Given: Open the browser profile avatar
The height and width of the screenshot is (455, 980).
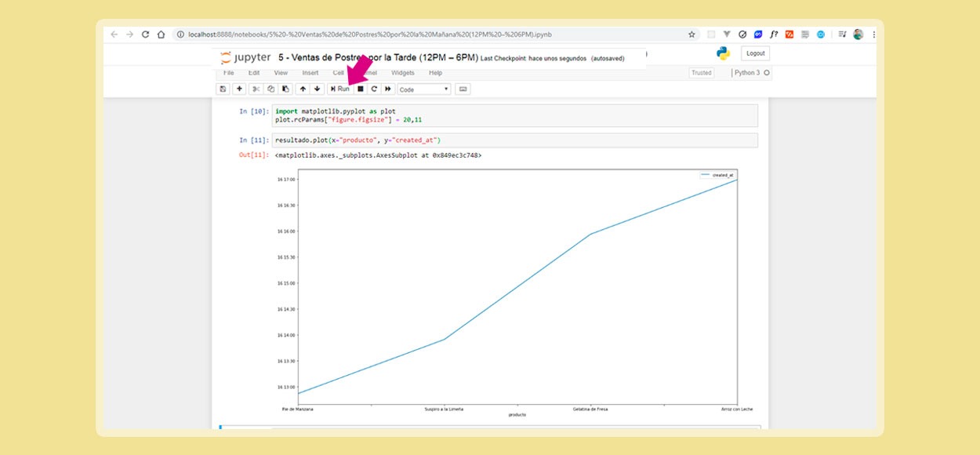Looking at the screenshot, I should tap(858, 35).
